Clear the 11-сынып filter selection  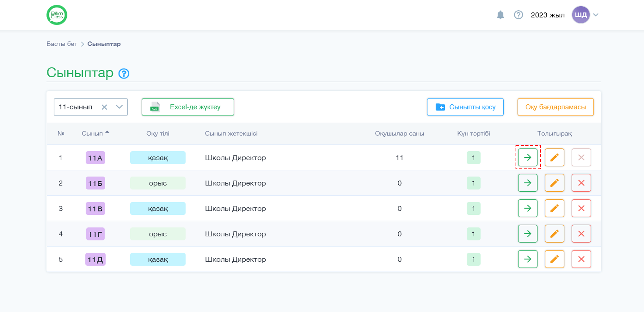click(104, 107)
